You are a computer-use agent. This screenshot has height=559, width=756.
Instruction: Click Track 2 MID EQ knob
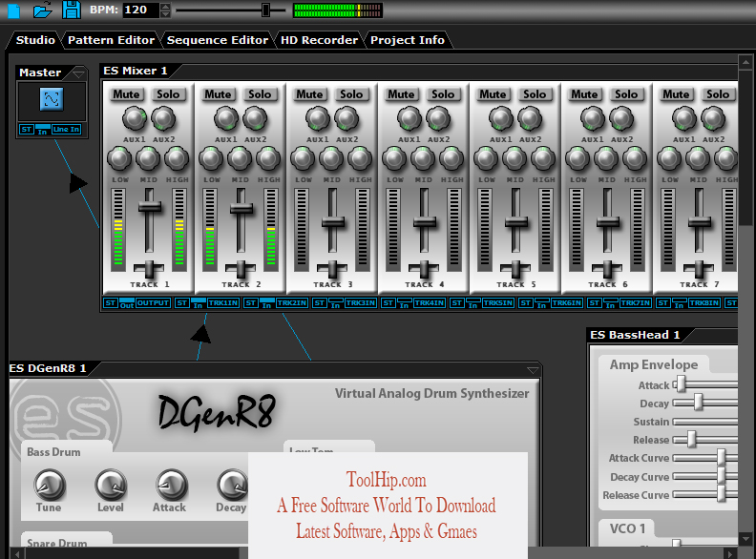tap(240, 158)
